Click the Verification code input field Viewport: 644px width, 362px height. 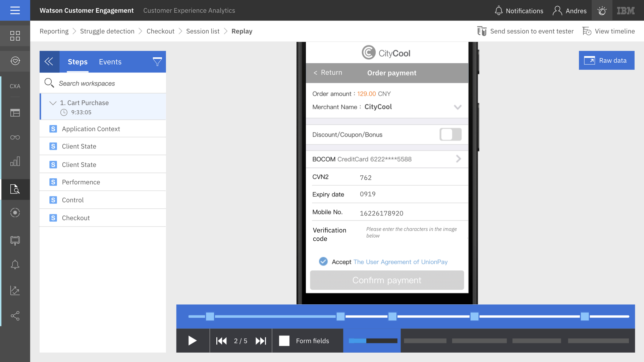(412, 232)
